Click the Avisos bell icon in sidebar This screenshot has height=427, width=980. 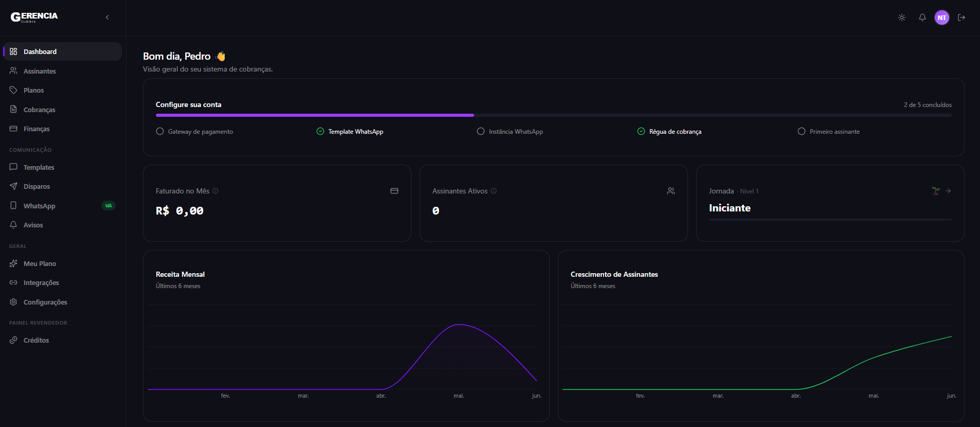[x=13, y=225]
